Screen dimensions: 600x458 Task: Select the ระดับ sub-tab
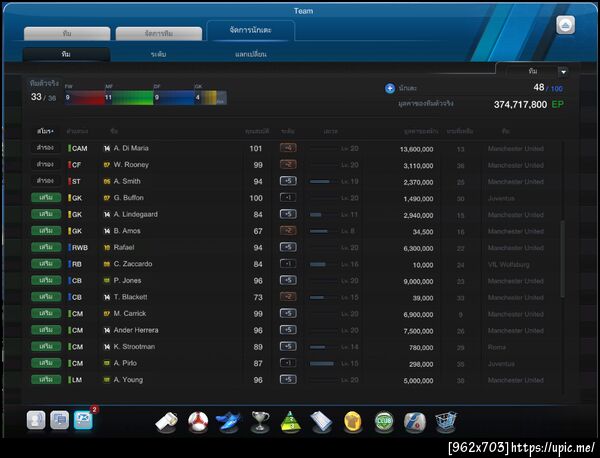pyautogui.click(x=158, y=54)
